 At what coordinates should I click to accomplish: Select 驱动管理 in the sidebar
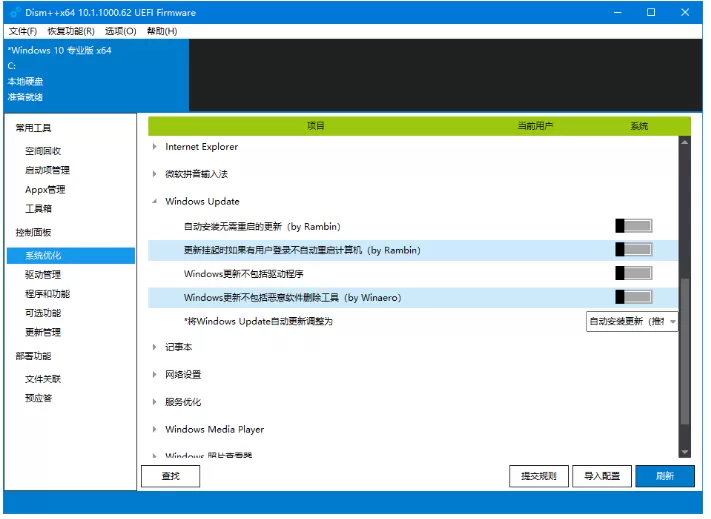43,276
